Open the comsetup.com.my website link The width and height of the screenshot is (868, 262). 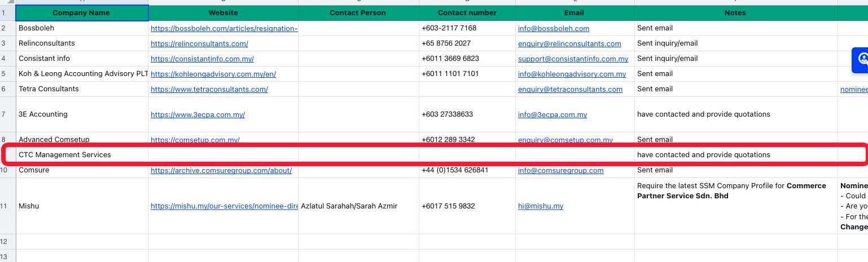tap(195, 140)
